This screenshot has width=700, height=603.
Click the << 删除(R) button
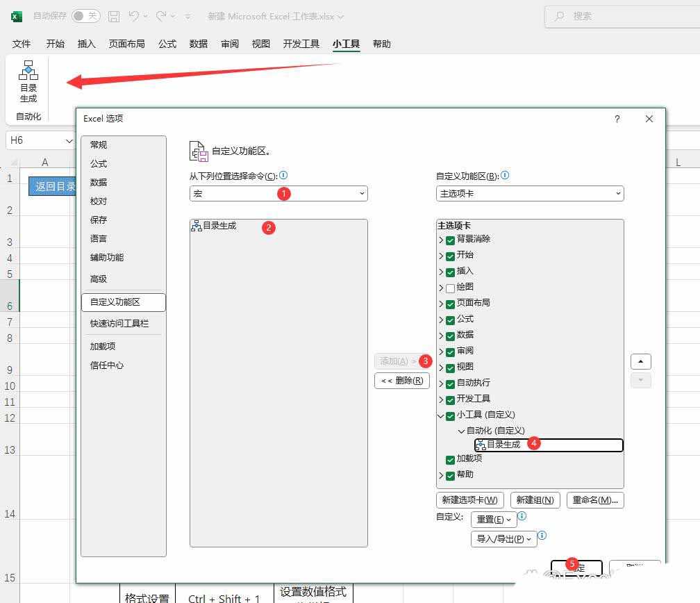(402, 381)
